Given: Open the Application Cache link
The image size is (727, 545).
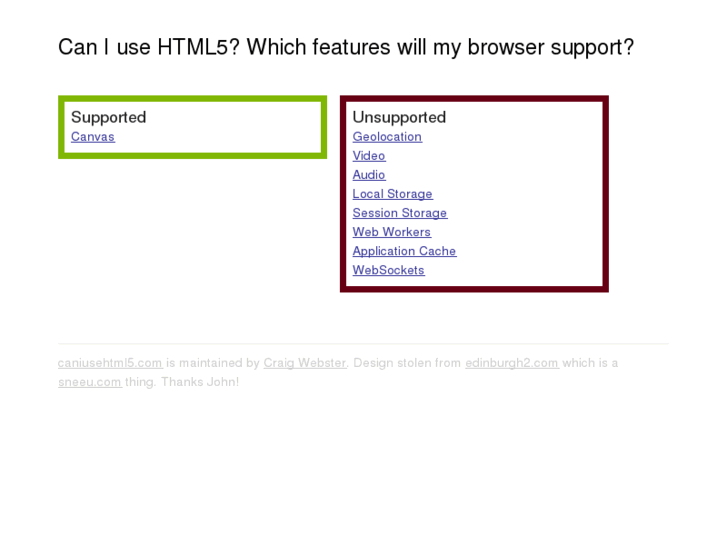Looking at the screenshot, I should (404, 251).
